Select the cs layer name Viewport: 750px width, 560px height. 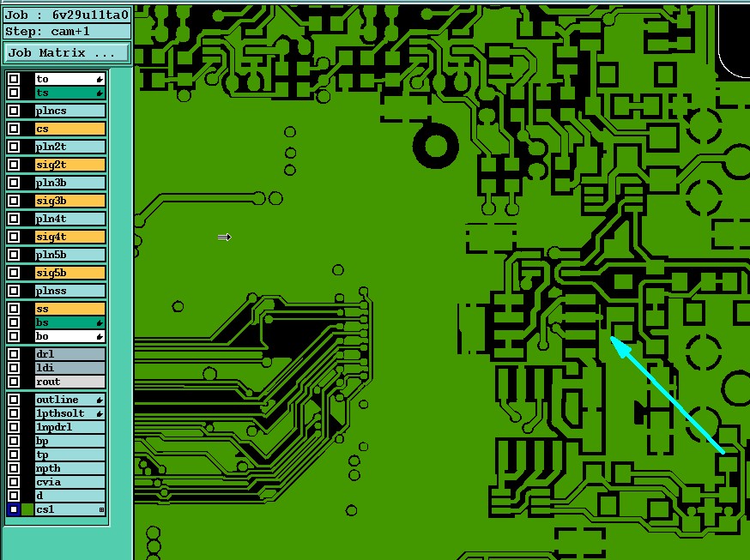point(70,129)
